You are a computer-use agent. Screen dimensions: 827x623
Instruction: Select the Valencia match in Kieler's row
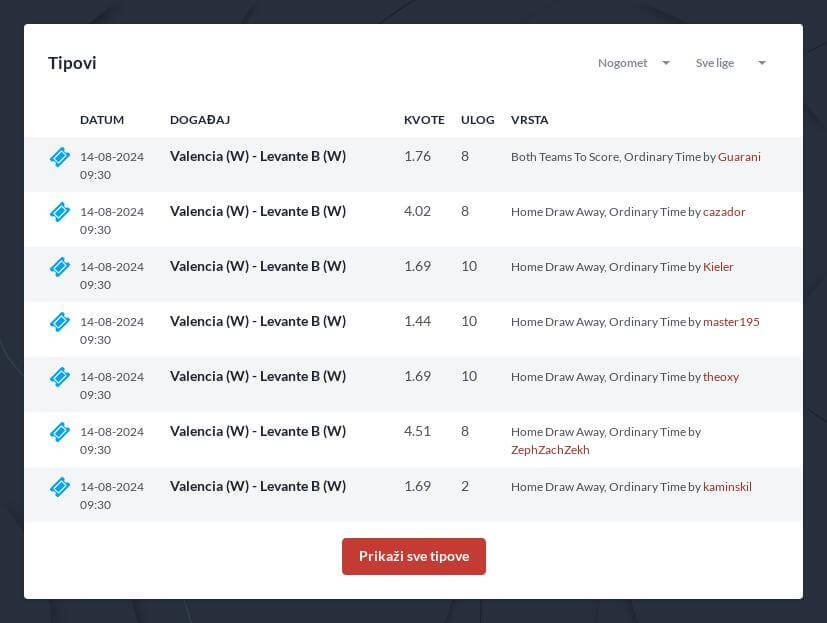(x=258, y=266)
